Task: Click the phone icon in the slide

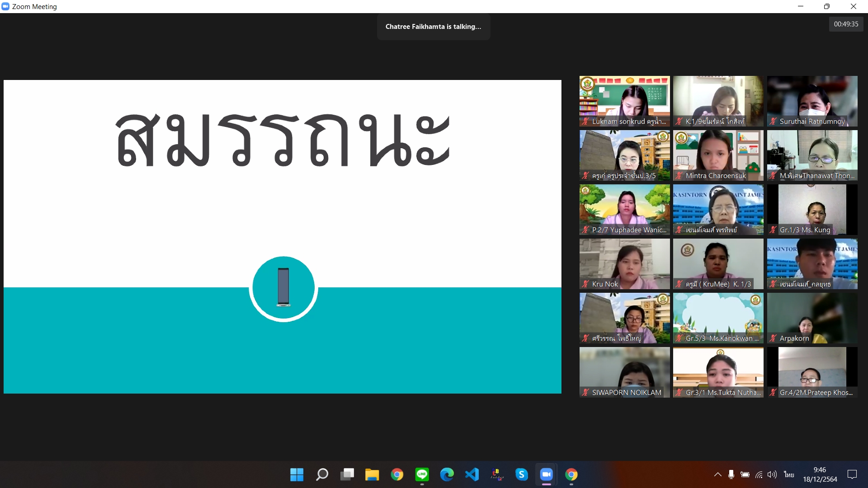Action: click(x=283, y=288)
